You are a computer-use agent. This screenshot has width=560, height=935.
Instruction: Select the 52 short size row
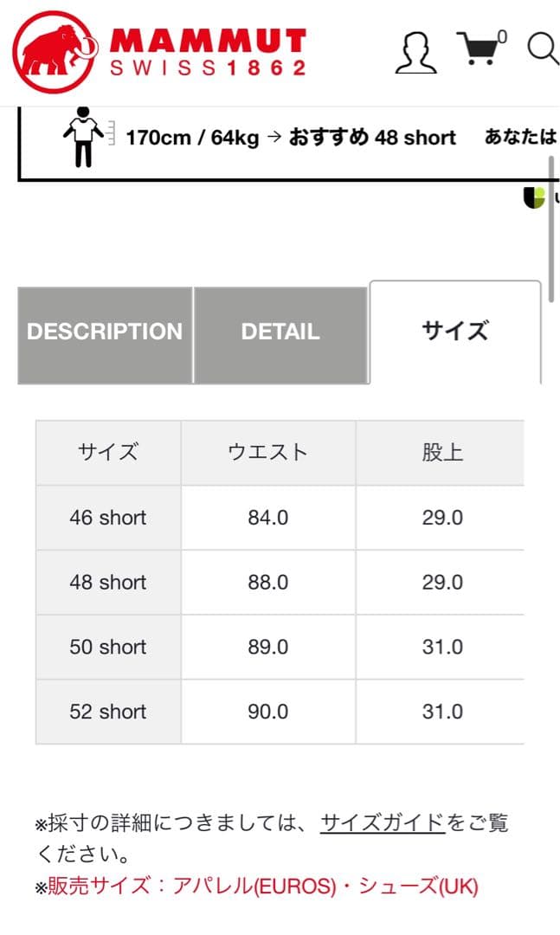(107, 711)
